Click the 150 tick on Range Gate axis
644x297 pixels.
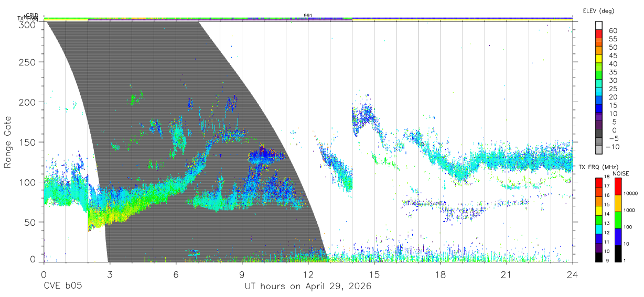[28, 142]
